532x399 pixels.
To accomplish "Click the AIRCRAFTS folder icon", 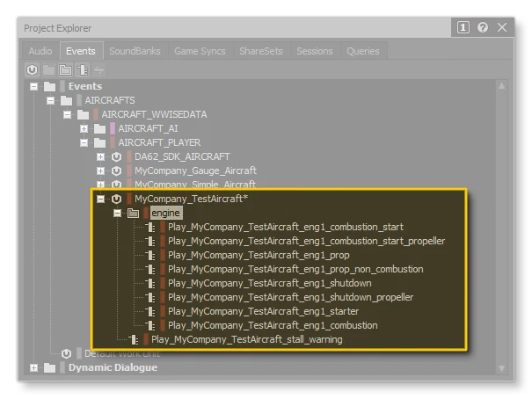I will tap(66, 101).
